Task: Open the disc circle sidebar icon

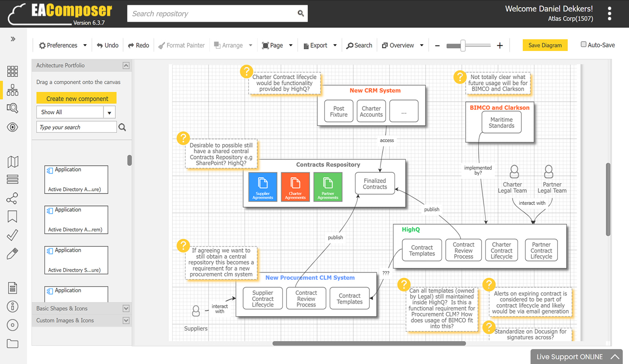Action: tap(13, 325)
